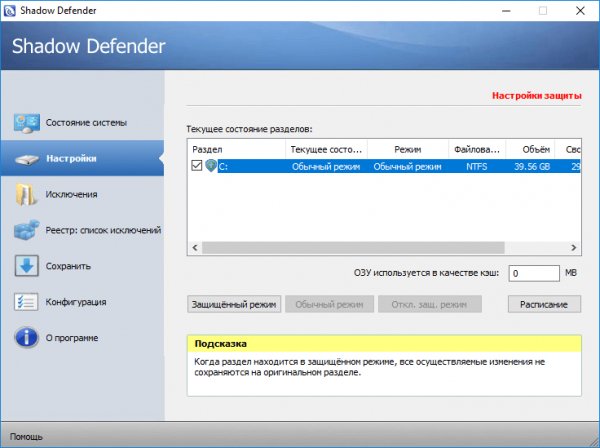
Task: Click the Исключения folder icon
Action: point(26,194)
